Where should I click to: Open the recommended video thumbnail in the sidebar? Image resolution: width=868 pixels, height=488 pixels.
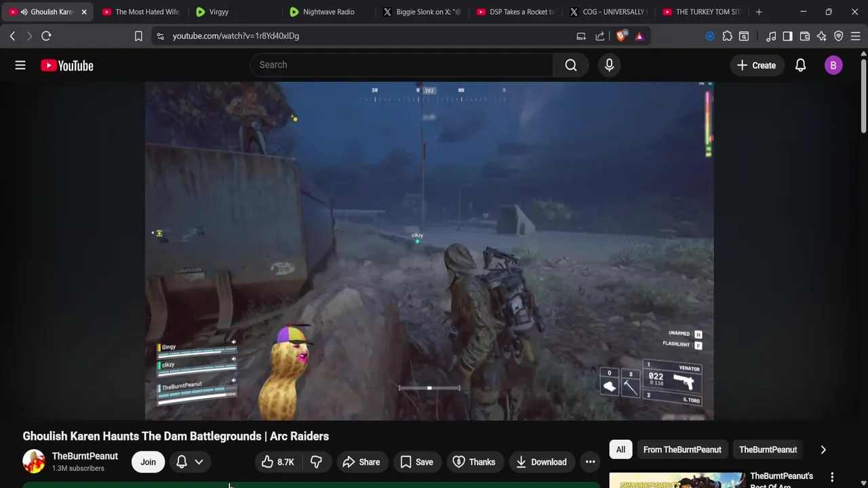[x=677, y=481]
